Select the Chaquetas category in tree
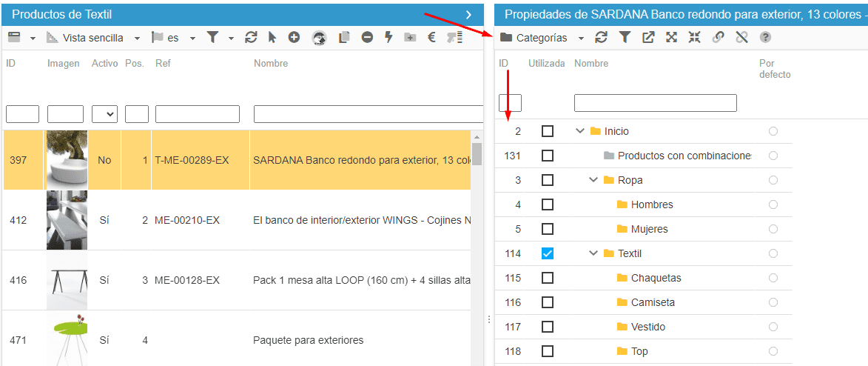 click(656, 278)
